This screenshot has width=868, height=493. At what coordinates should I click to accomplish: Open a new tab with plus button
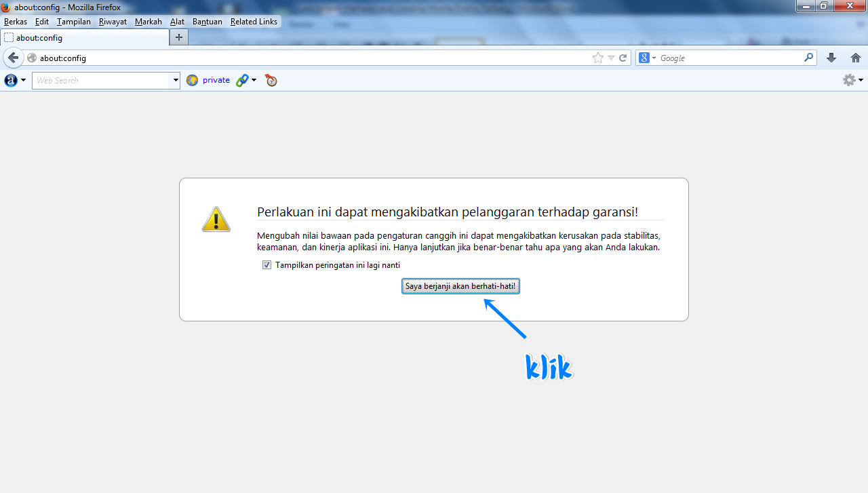click(179, 37)
